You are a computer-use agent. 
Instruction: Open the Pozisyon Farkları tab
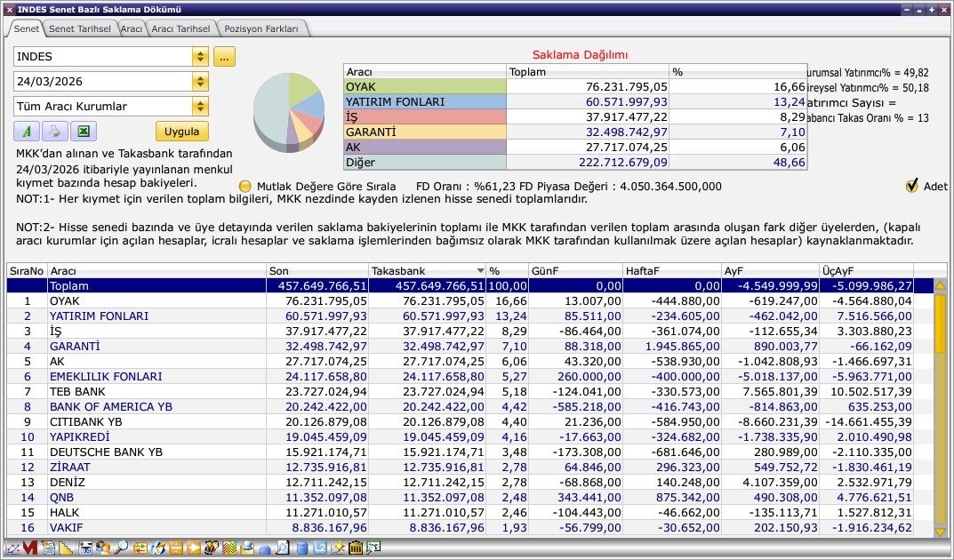pyautogui.click(x=261, y=28)
